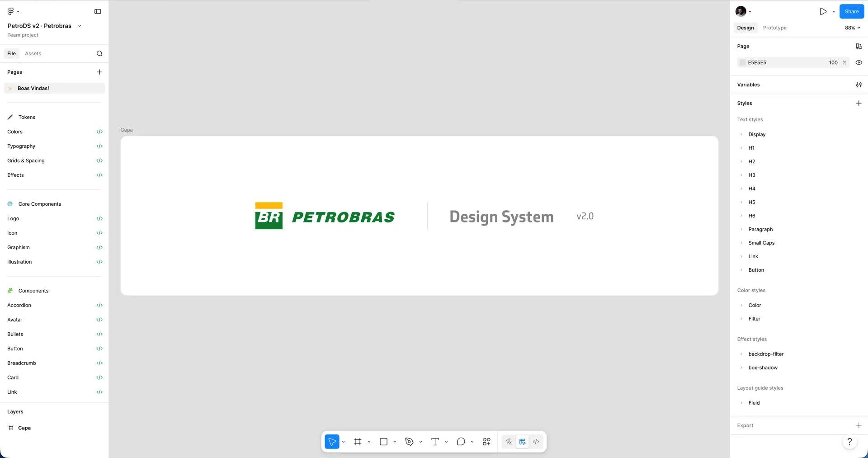Viewport: 868px width, 458px height.
Task: Switch to the Prototype tab
Action: (x=775, y=28)
